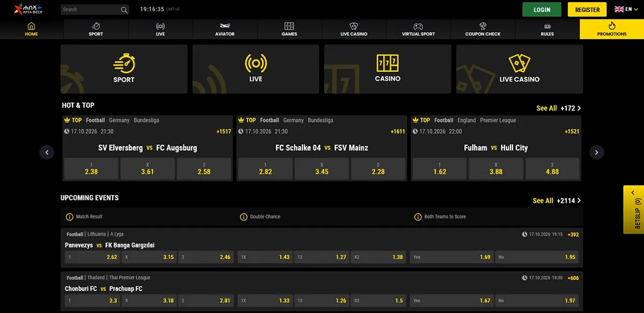
Task: Select odds 2.28 for FSV Mainz win
Action: pyautogui.click(x=378, y=169)
